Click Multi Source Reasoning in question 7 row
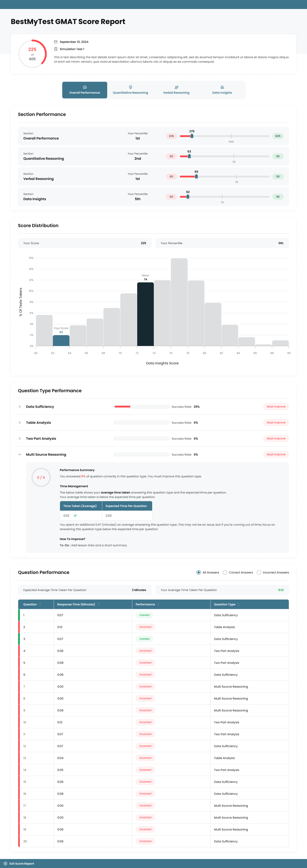Screen dimensions: 307x868 pos(231,686)
